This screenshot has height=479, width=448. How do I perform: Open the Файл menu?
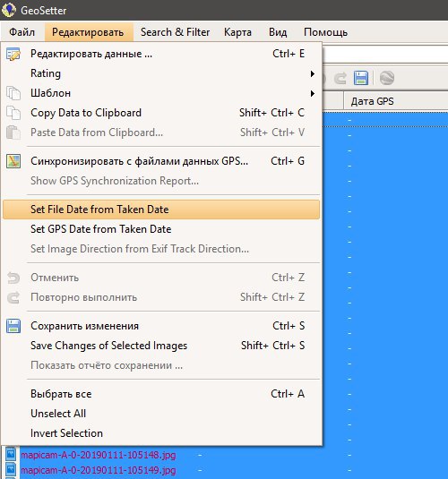(x=22, y=32)
